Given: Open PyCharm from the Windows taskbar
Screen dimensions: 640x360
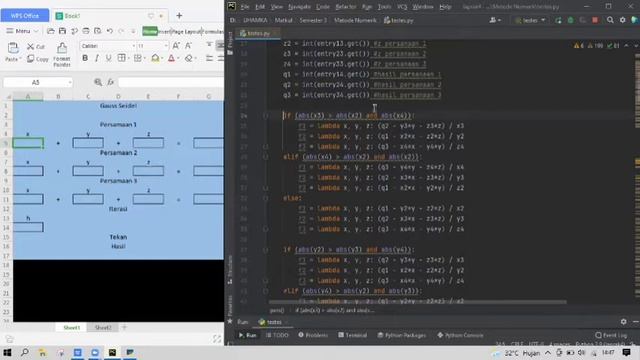Looking at the screenshot, I should tap(112, 352).
